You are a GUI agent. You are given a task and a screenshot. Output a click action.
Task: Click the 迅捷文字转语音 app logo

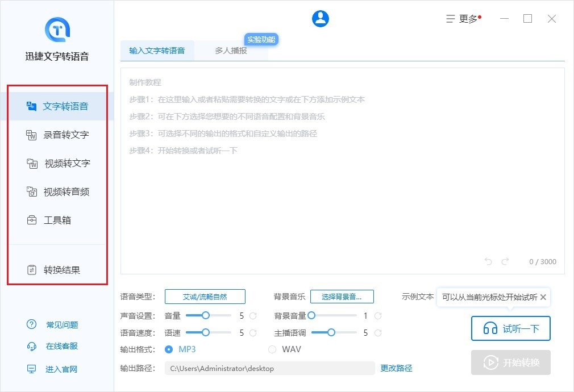point(57,30)
